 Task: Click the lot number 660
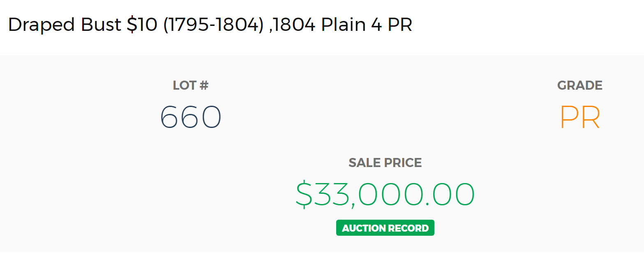pyautogui.click(x=191, y=117)
